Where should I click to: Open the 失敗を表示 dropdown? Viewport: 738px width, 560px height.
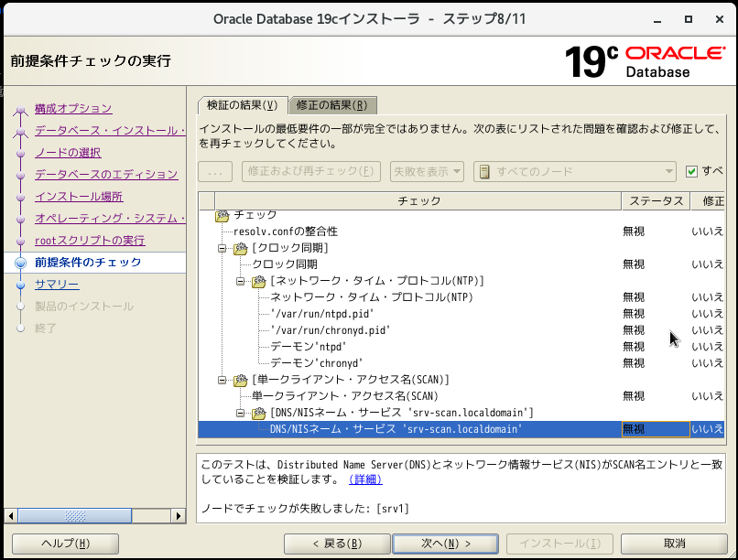pos(427,172)
